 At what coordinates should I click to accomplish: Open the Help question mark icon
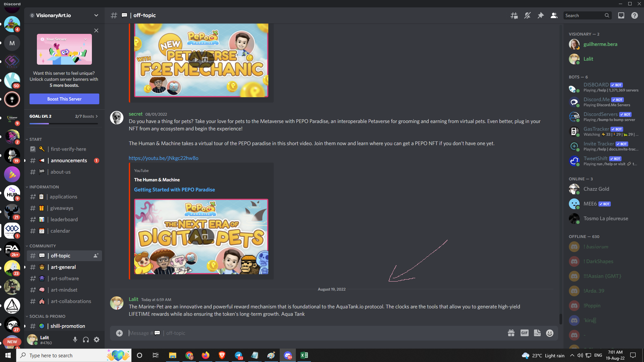635,15
